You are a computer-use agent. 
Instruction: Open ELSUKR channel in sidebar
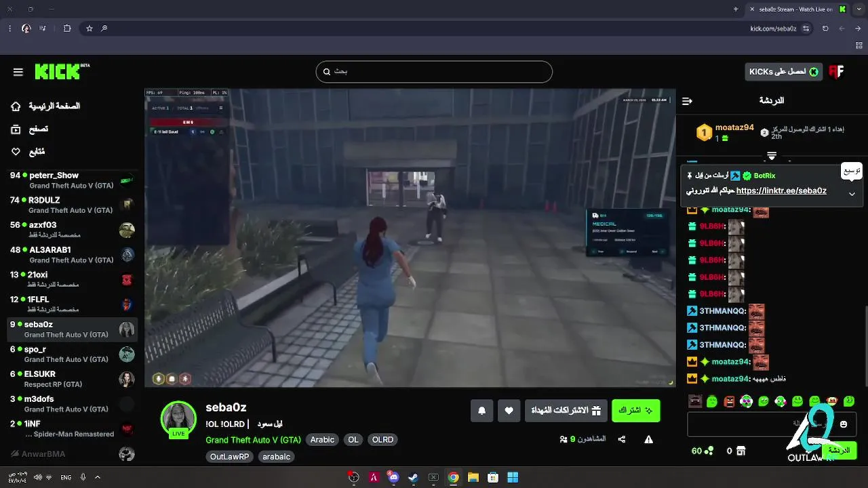coord(72,379)
